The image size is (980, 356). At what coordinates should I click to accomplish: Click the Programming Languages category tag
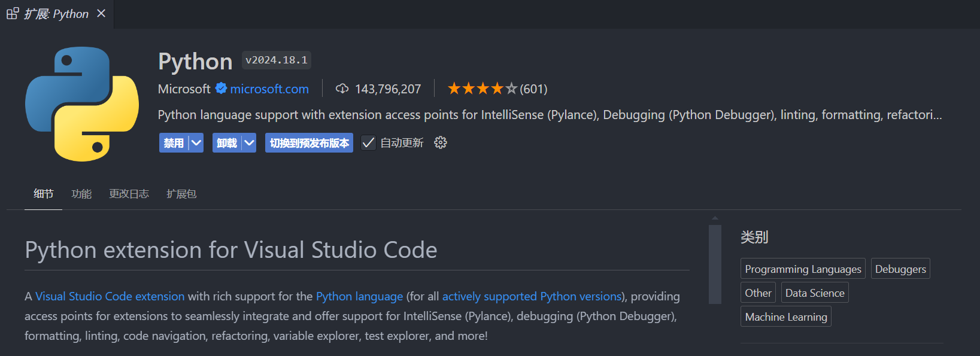pyautogui.click(x=803, y=269)
